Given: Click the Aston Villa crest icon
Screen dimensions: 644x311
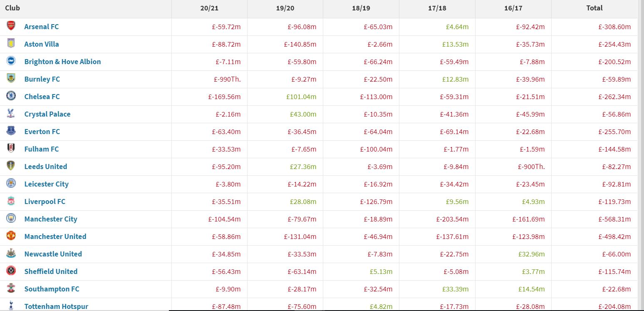Looking at the screenshot, I should click(11, 44).
